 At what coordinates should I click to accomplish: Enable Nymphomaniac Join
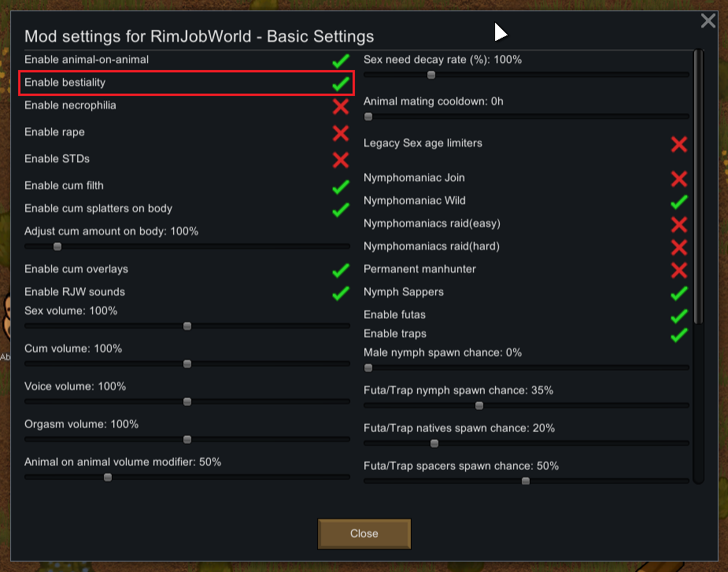tap(678, 179)
